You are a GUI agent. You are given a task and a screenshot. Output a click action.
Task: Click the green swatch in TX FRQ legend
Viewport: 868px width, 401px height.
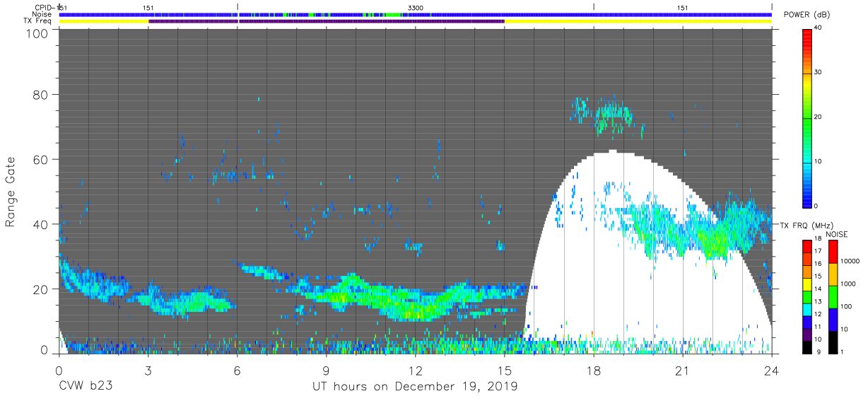(807, 296)
